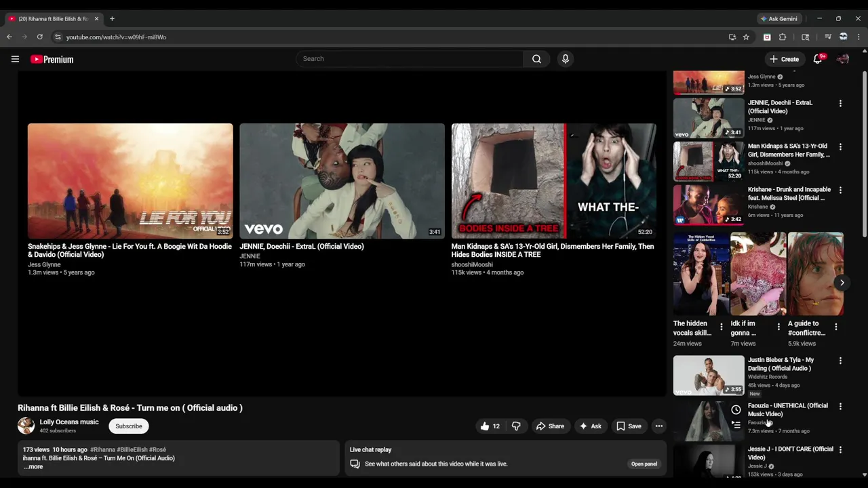Share this video
The image size is (868, 488).
click(x=550, y=426)
